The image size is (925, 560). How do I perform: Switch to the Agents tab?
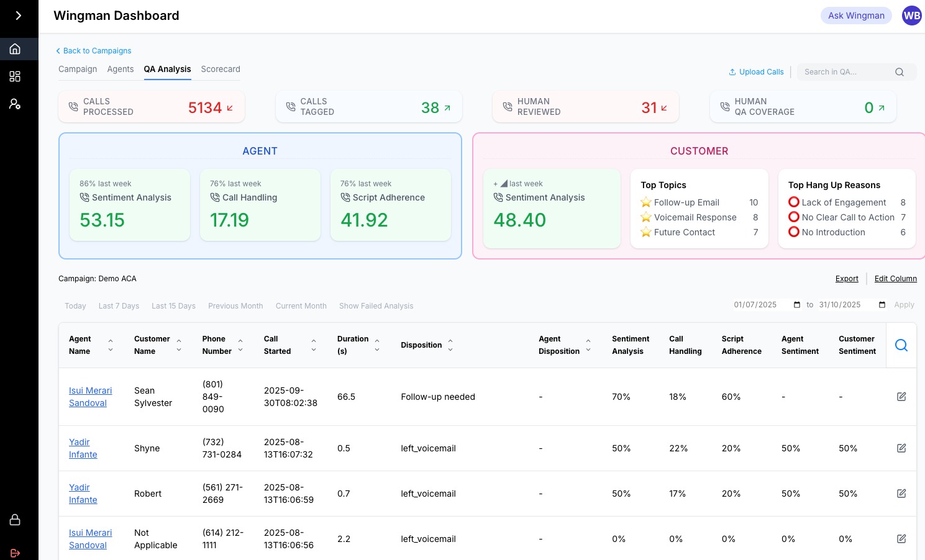click(121, 69)
